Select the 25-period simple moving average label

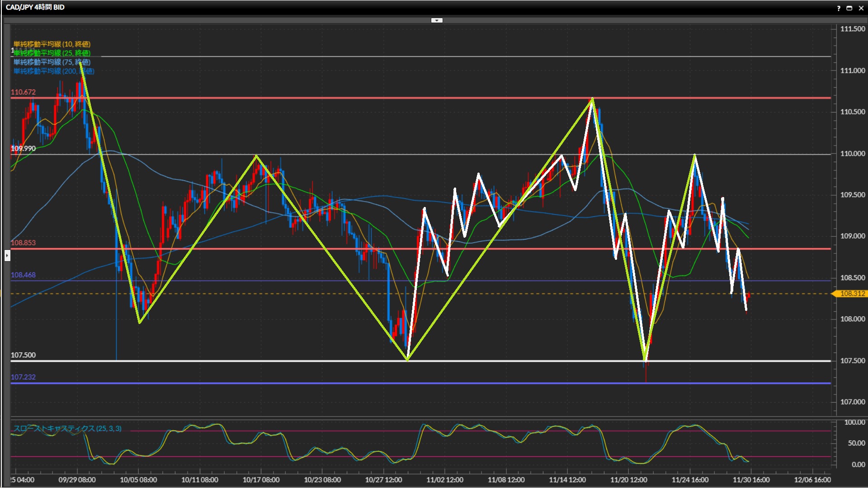coord(52,53)
